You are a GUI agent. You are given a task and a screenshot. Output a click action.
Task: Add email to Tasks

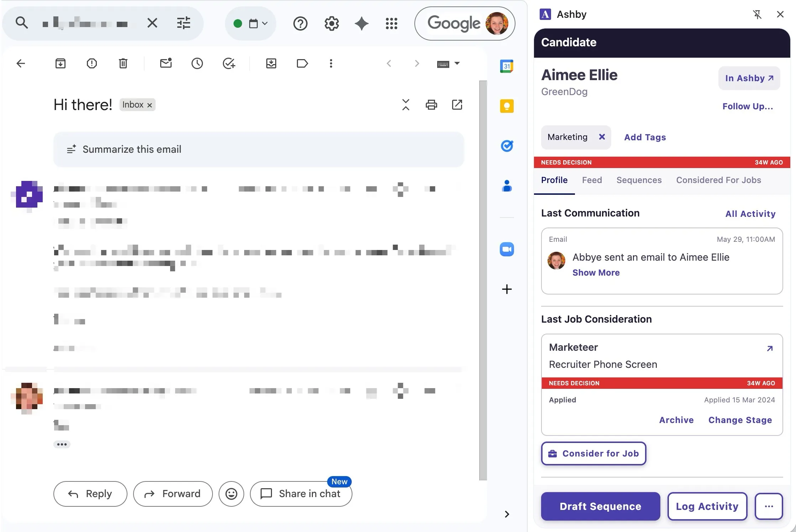(229, 63)
